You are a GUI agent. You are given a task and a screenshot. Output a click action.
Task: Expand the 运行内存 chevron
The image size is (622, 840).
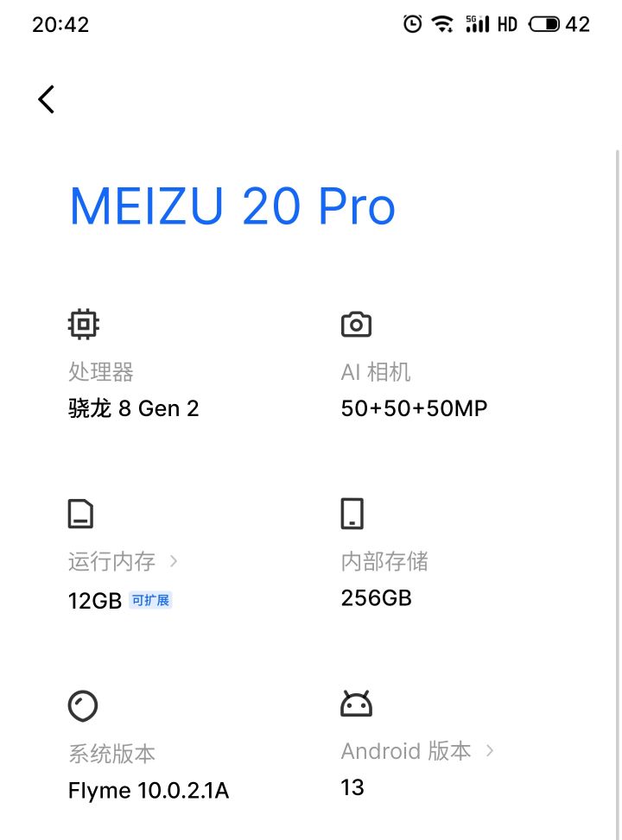[x=174, y=561]
